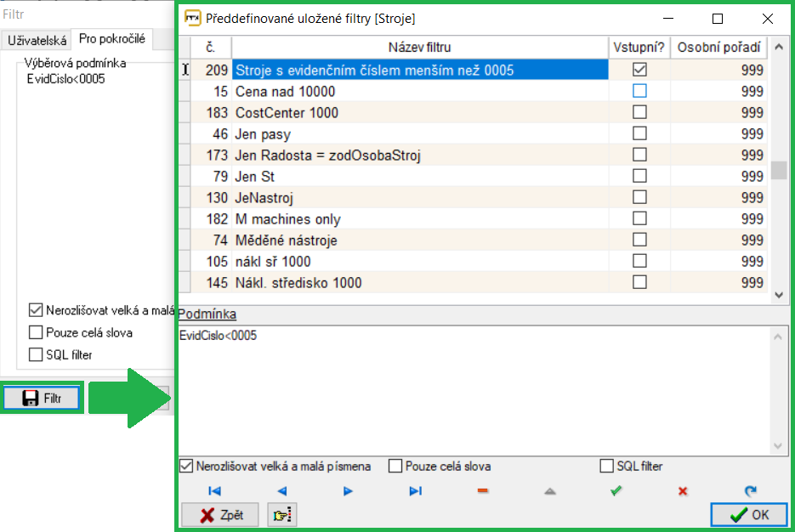Refresh data with blue circular arrow
Image resolution: width=795 pixels, height=532 pixels.
point(749,491)
